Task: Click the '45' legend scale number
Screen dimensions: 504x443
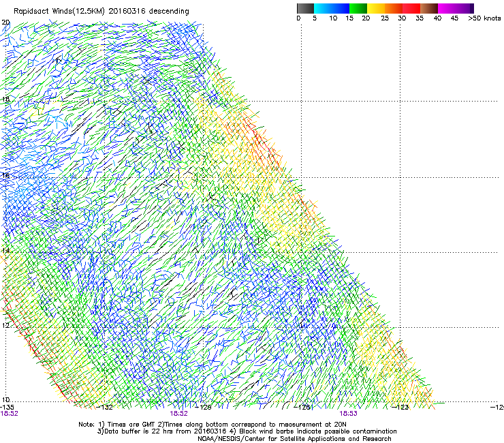Action: coord(454,18)
